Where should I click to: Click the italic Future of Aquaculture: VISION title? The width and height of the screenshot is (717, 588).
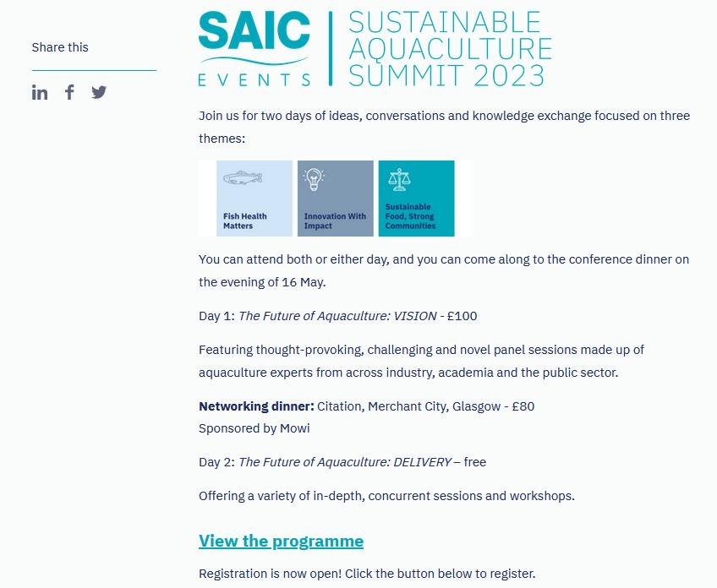coord(337,316)
